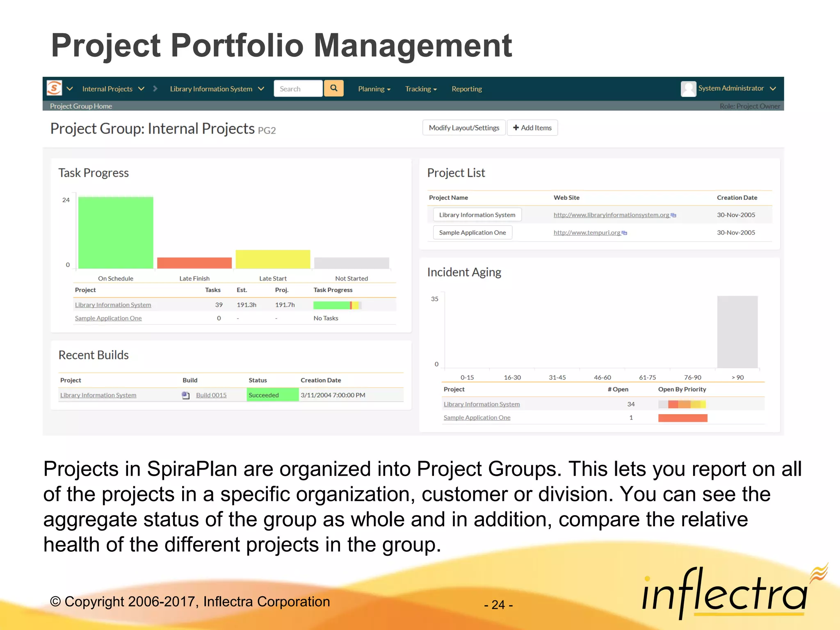Click the 30-Nov-2005 date for Library Information System
Screen dimensions: 840x630
736,215
